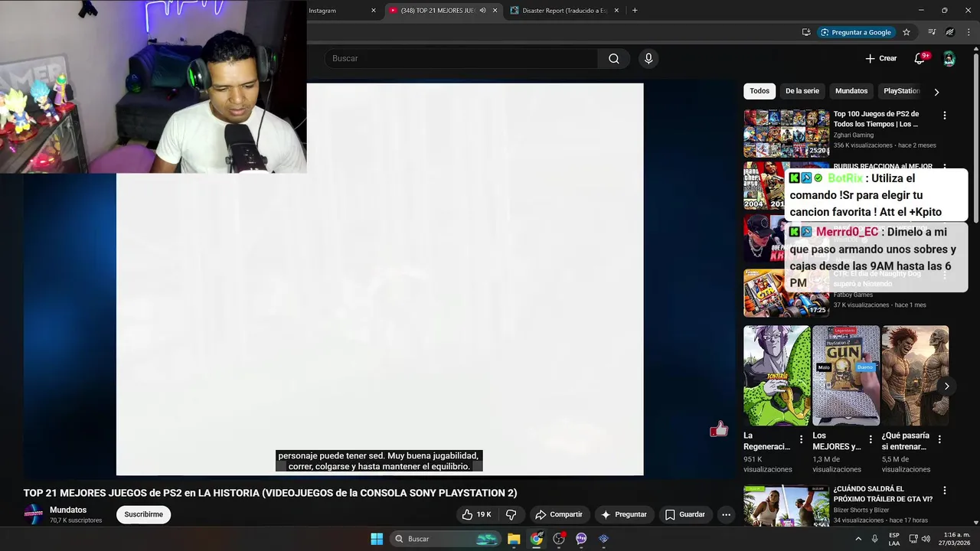Click the Crear button
The image size is (980, 551).
(881, 59)
